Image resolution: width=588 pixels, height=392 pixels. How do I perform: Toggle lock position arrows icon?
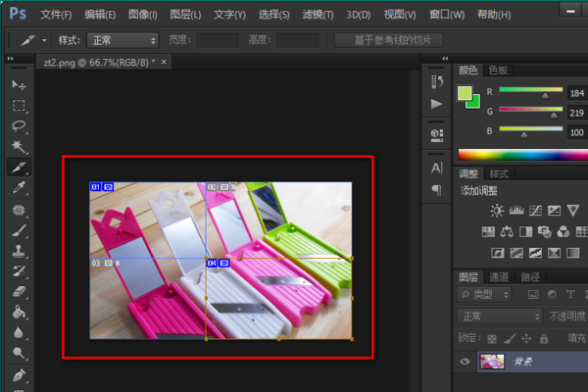pos(526,339)
